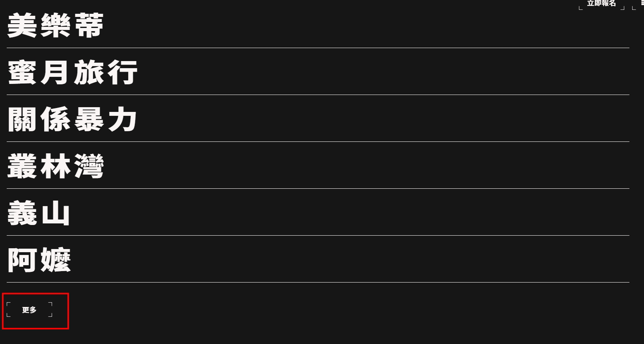
Task: Load more titles with 更多
Action: [30, 310]
